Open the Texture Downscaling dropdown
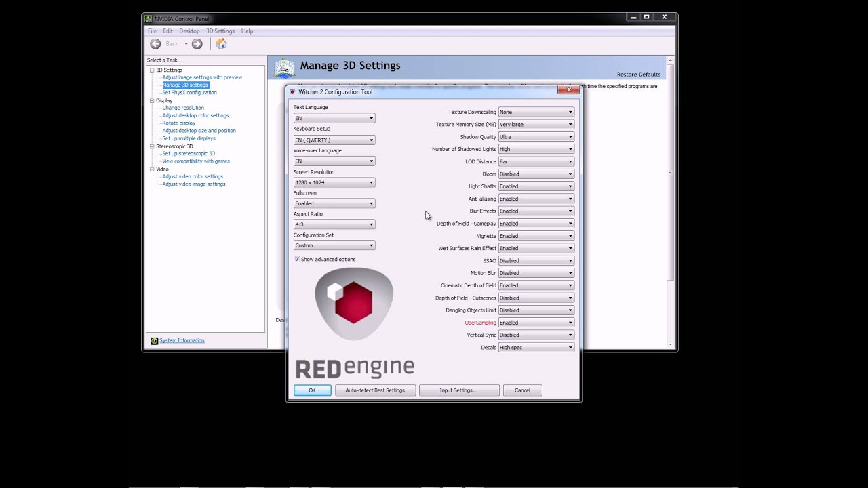868x488 pixels. tap(536, 112)
